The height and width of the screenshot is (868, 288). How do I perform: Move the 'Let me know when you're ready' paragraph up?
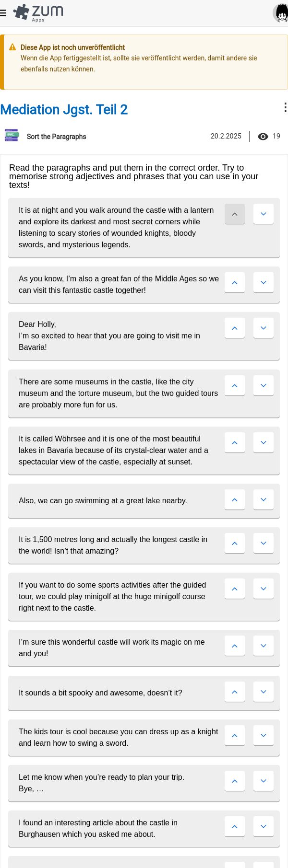pos(235,781)
